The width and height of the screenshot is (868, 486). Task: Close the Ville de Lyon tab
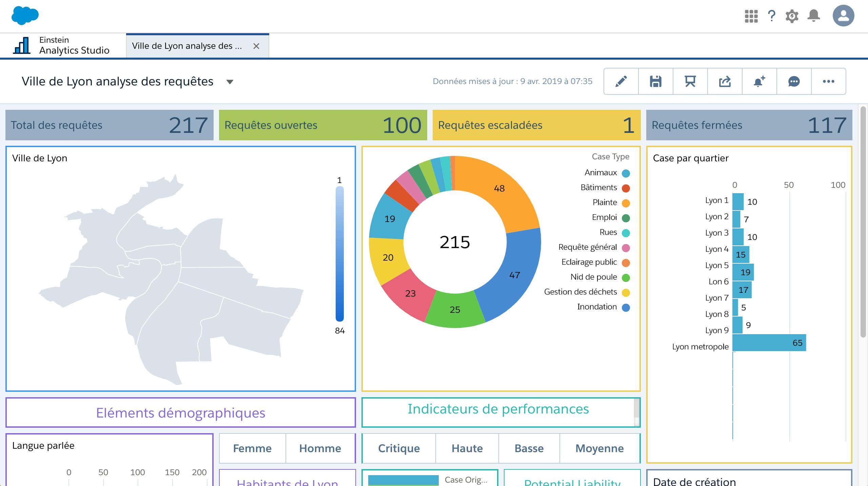pyautogui.click(x=256, y=46)
